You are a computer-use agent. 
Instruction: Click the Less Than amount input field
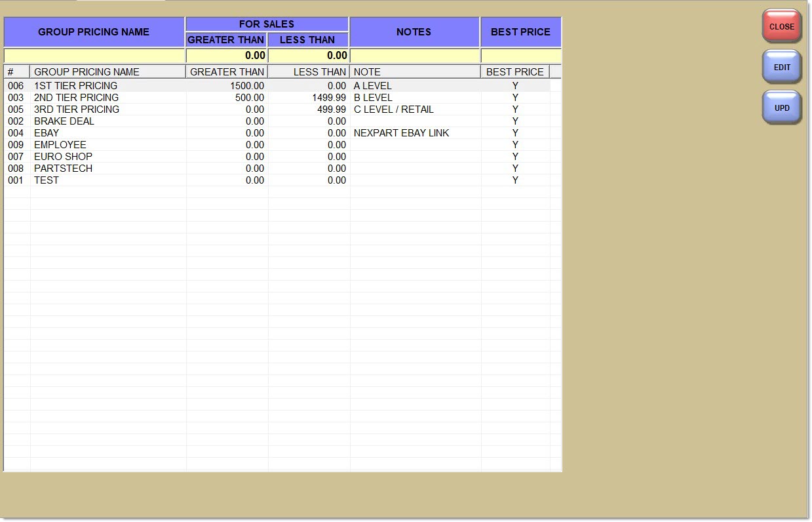pos(309,56)
